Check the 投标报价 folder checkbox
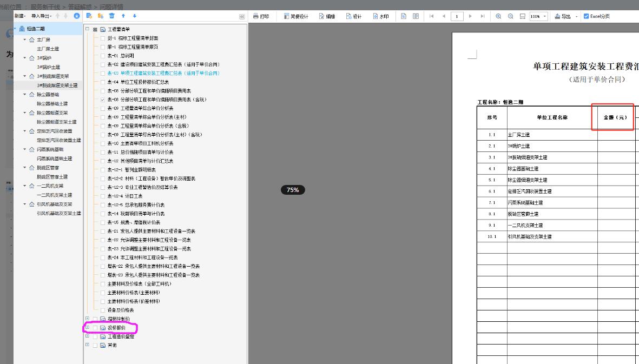 (x=95, y=328)
